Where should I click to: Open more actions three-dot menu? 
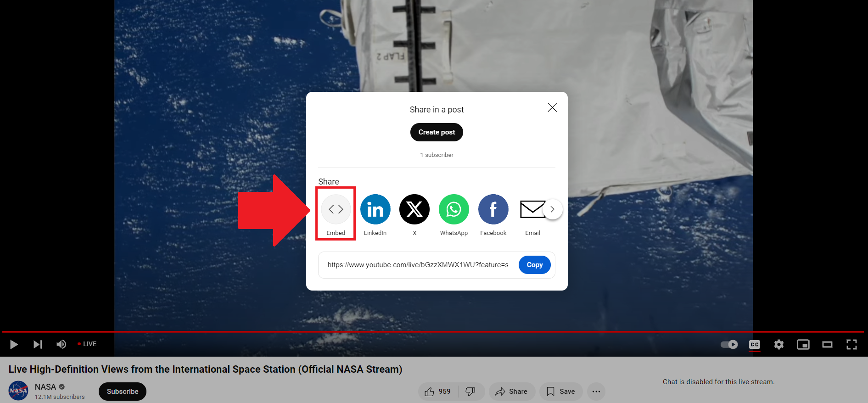coord(596,392)
